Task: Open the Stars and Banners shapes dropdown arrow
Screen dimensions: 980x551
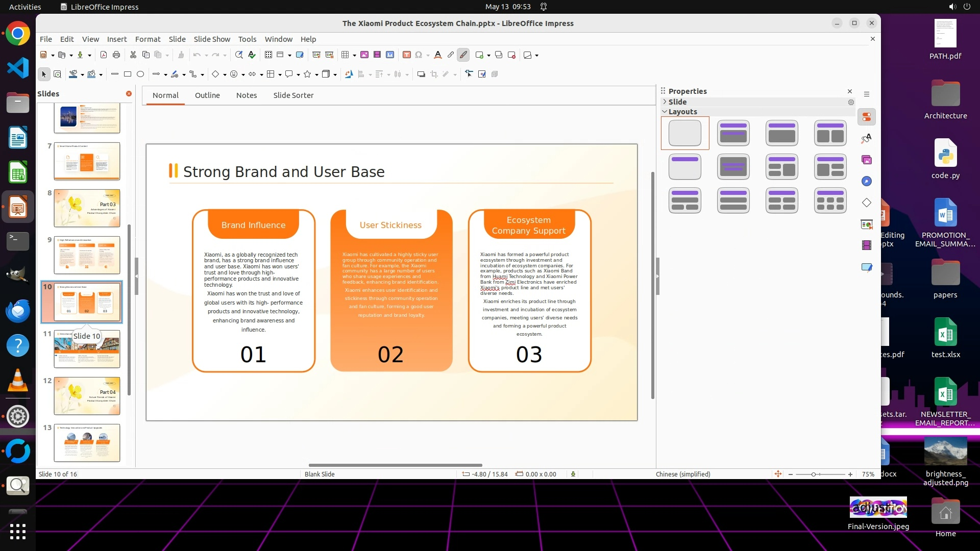Action: pyautogui.click(x=317, y=75)
